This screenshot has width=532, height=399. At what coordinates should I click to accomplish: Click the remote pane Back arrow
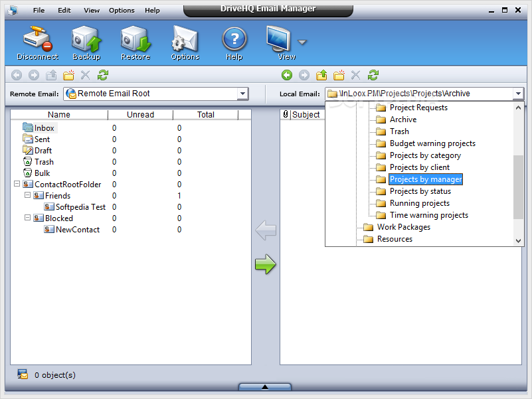tap(17, 75)
